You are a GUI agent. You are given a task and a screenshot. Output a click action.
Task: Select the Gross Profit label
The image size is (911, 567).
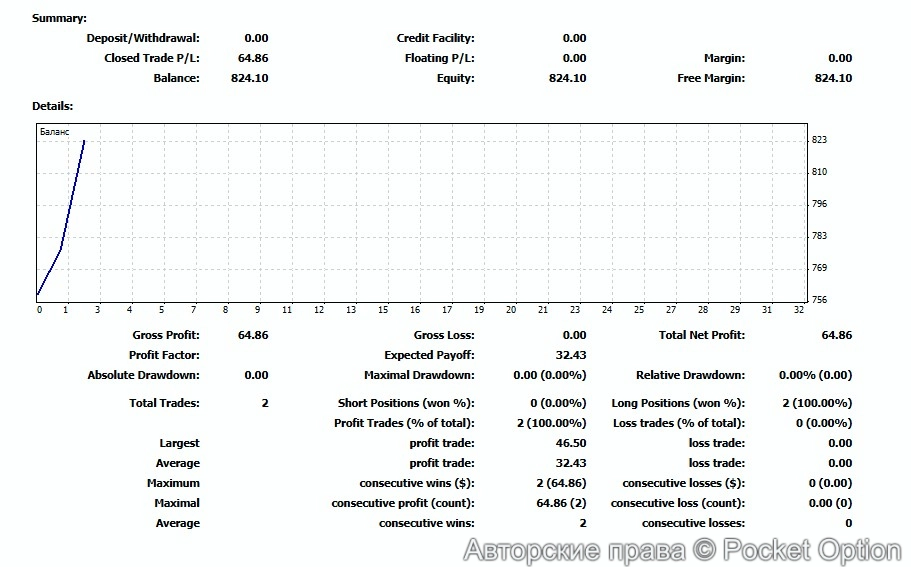pyautogui.click(x=165, y=335)
